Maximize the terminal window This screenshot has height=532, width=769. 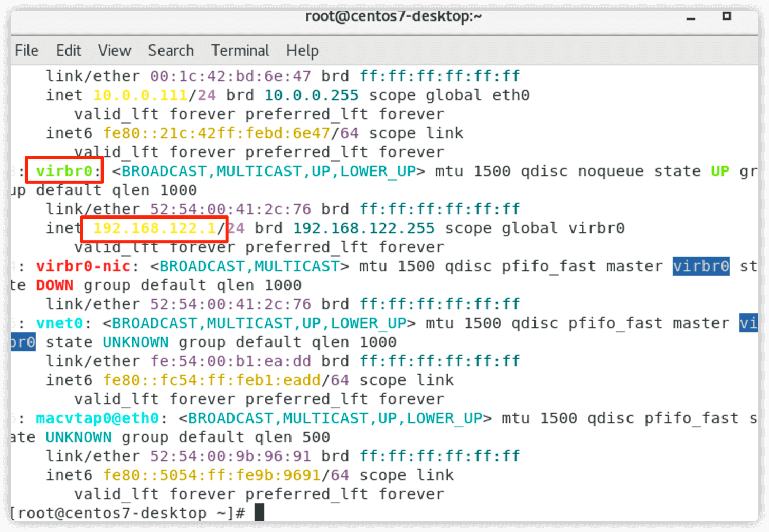(727, 16)
